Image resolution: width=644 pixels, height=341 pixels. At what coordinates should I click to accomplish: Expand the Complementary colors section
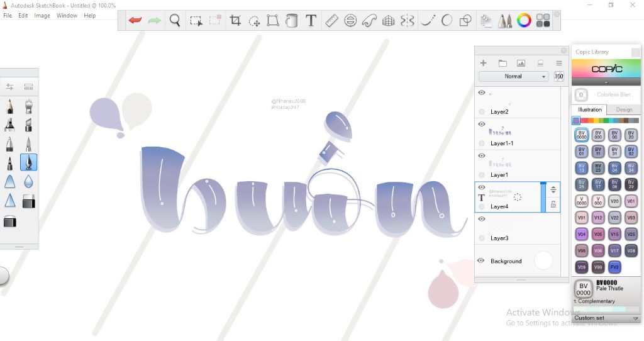click(x=594, y=301)
